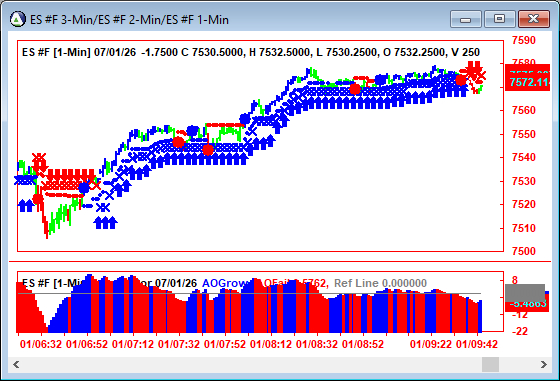Click the 7530 price axis label
The height and width of the screenshot is (381, 560).
coord(524,181)
